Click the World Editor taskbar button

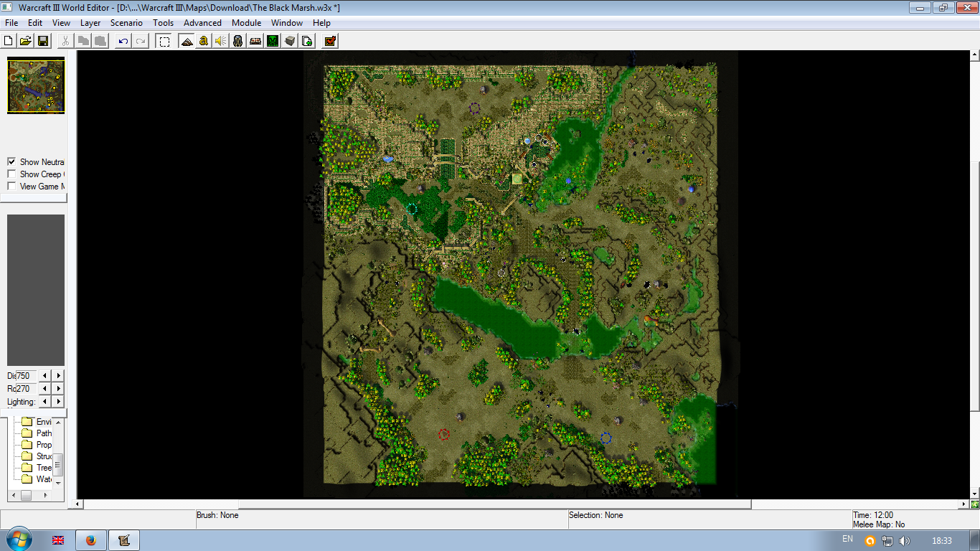point(124,540)
